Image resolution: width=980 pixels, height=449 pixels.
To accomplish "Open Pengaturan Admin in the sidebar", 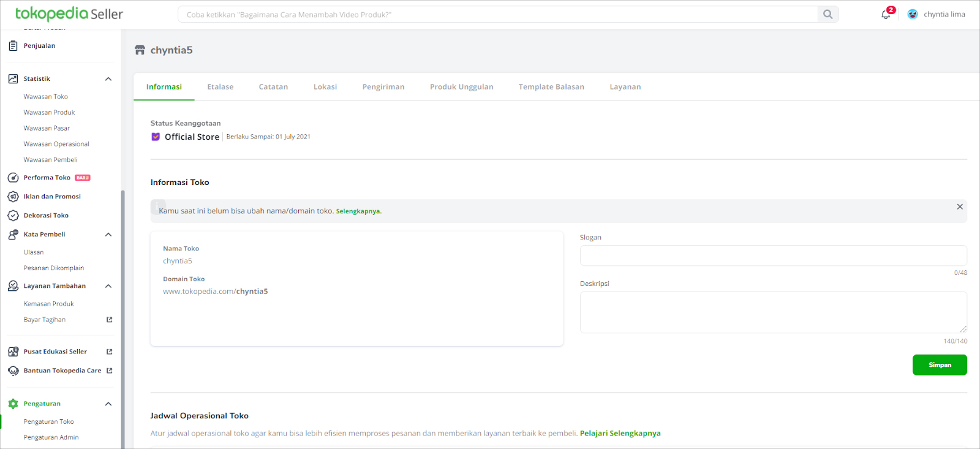I will (x=51, y=437).
